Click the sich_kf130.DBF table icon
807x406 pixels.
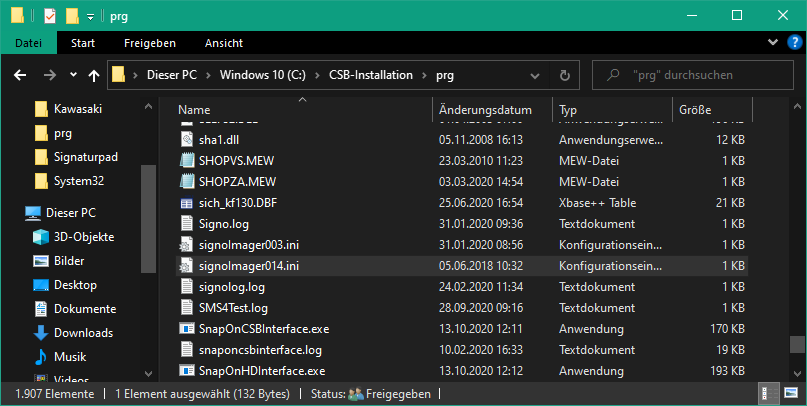pos(186,203)
